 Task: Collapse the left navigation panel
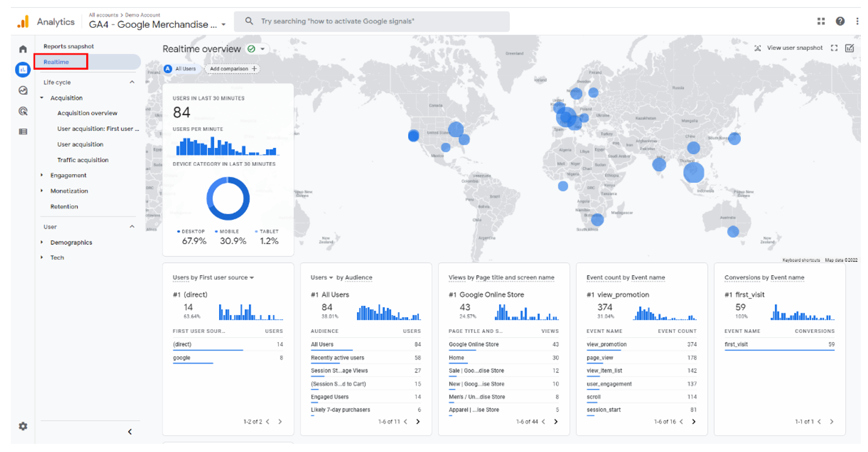130,432
